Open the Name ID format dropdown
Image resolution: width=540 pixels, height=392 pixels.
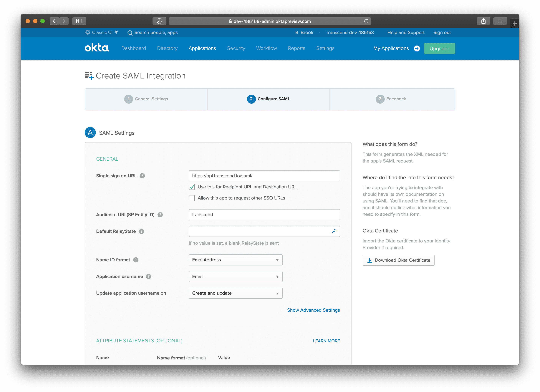pyautogui.click(x=235, y=260)
